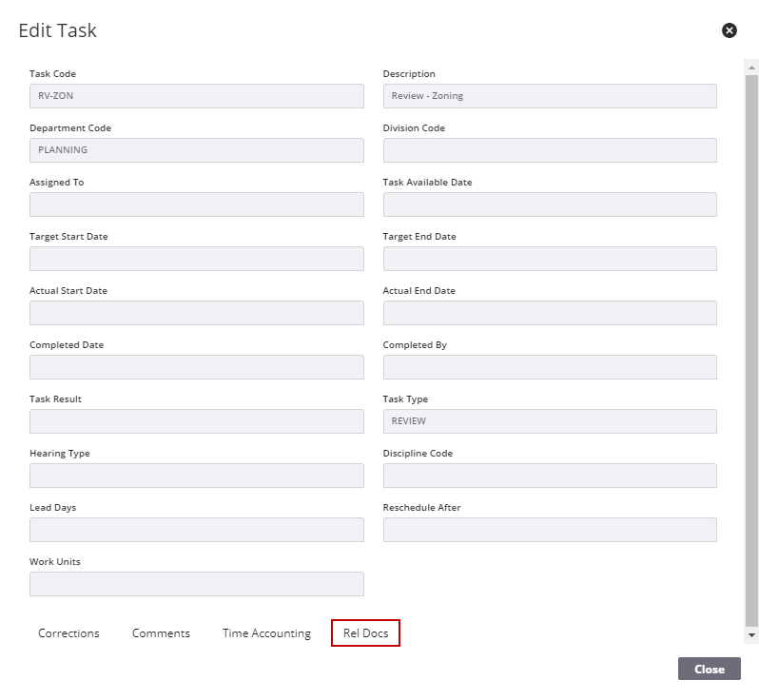Click the Work Units field
Screen dimensions: 759x700
click(196, 584)
